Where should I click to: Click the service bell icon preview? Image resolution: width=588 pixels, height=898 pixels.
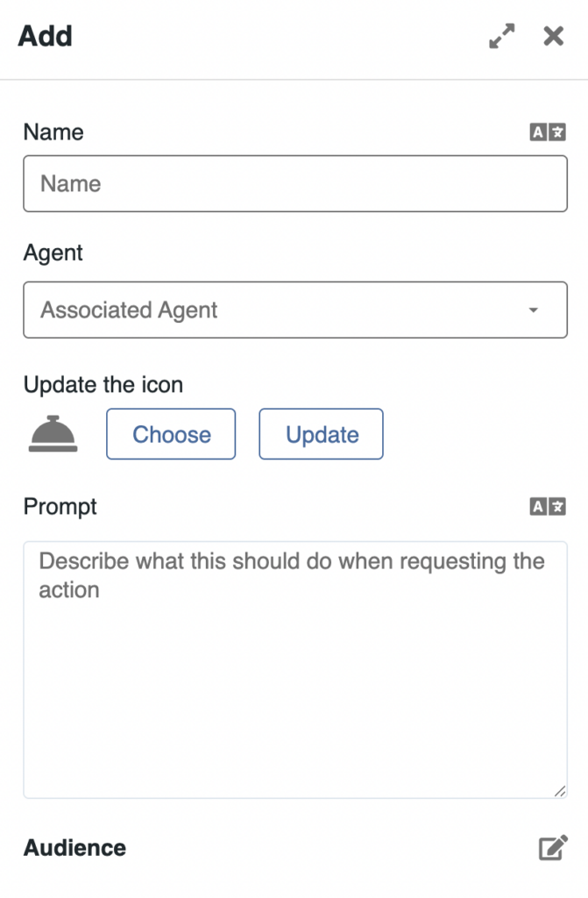click(53, 434)
